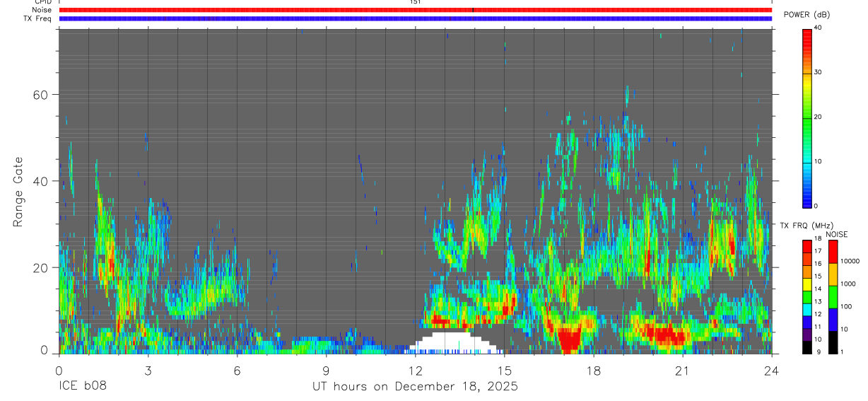Screen dimensions: 868x401
Task: Click the "24" tick on the UT hours axis
Action: coord(772,371)
